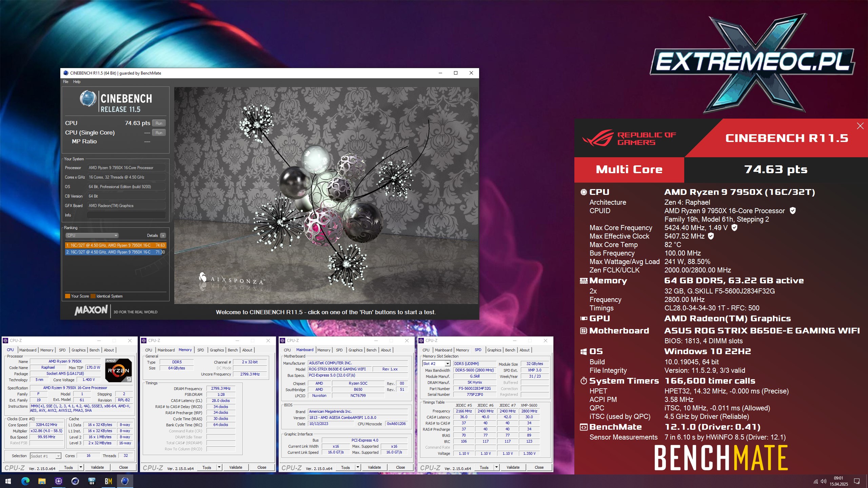This screenshot has width=868, height=488.
Task: Open the Socket #1 selection dropdown in CPU-Z
Action: pos(45,456)
